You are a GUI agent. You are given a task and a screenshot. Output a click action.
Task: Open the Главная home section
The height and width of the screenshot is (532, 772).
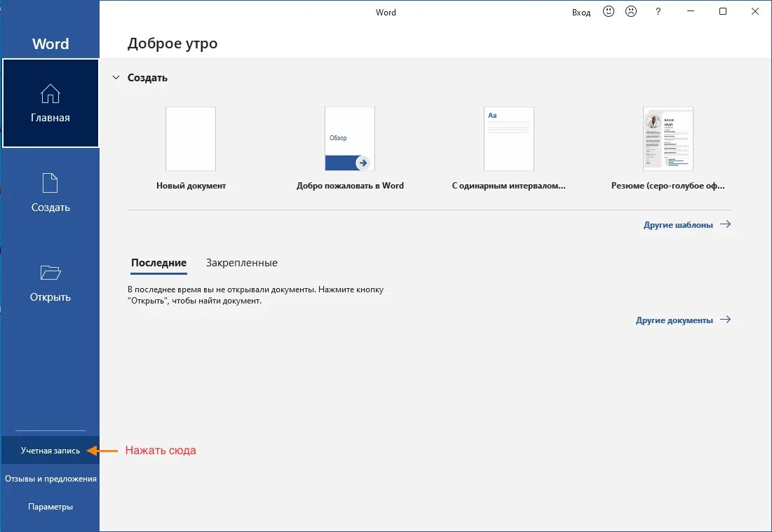tap(50, 103)
